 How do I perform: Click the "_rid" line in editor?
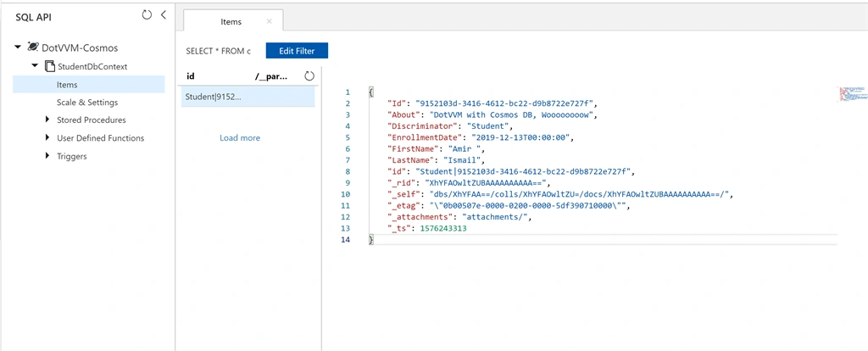pos(470,182)
